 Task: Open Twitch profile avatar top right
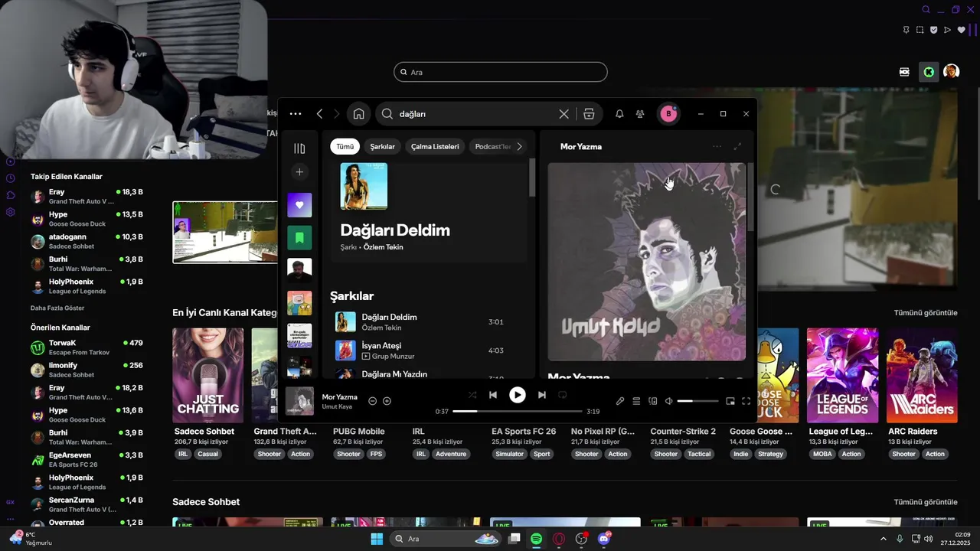pyautogui.click(x=952, y=72)
